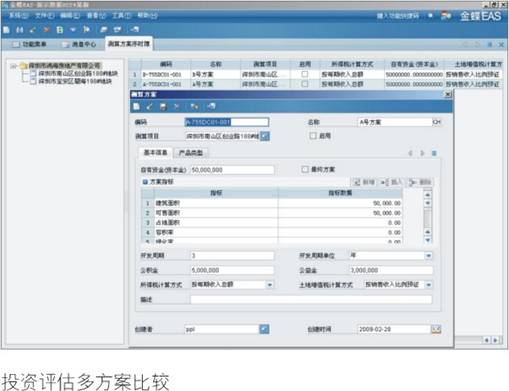Click the save disk icon in dialog toolbar
This screenshot has width=509, height=391.
[x=163, y=107]
